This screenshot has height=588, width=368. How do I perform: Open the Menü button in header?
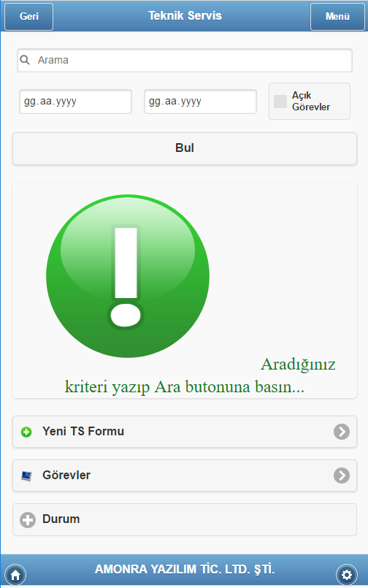click(337, 17)
